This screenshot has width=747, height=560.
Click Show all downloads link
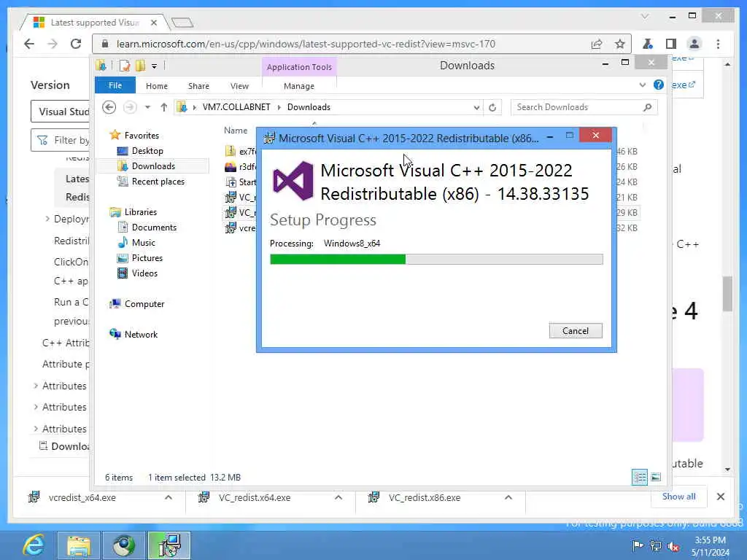tap(678, 496)
